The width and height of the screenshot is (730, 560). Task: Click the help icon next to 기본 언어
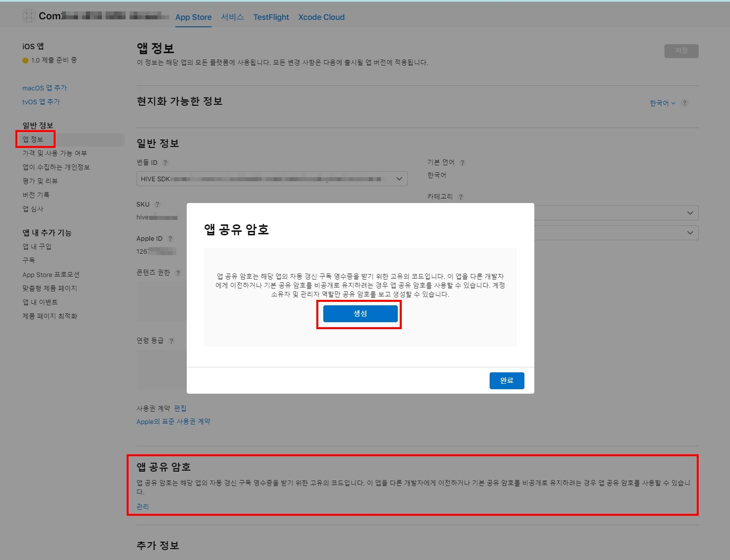coord(462,163)
